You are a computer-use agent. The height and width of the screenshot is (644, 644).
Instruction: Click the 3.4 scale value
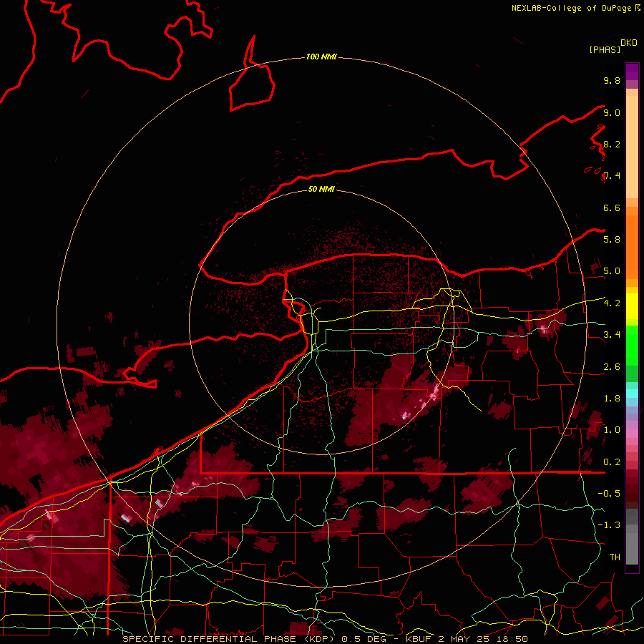pos(612,334)
